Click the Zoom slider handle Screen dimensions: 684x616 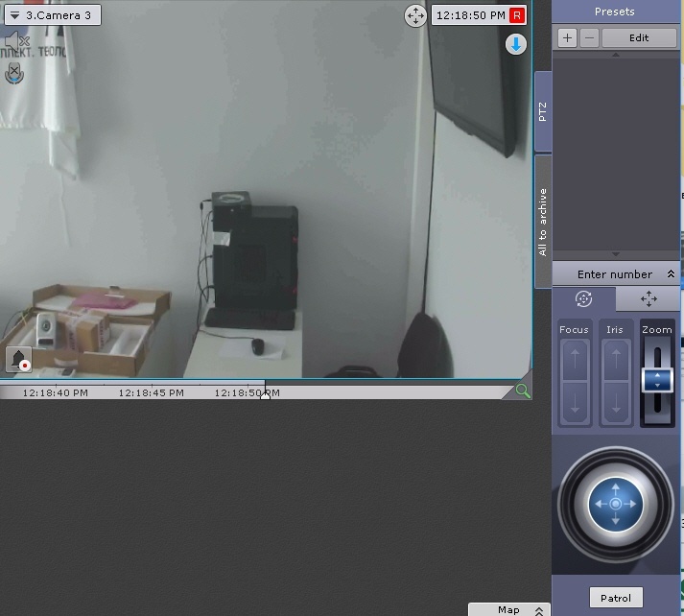click(657, 379)
